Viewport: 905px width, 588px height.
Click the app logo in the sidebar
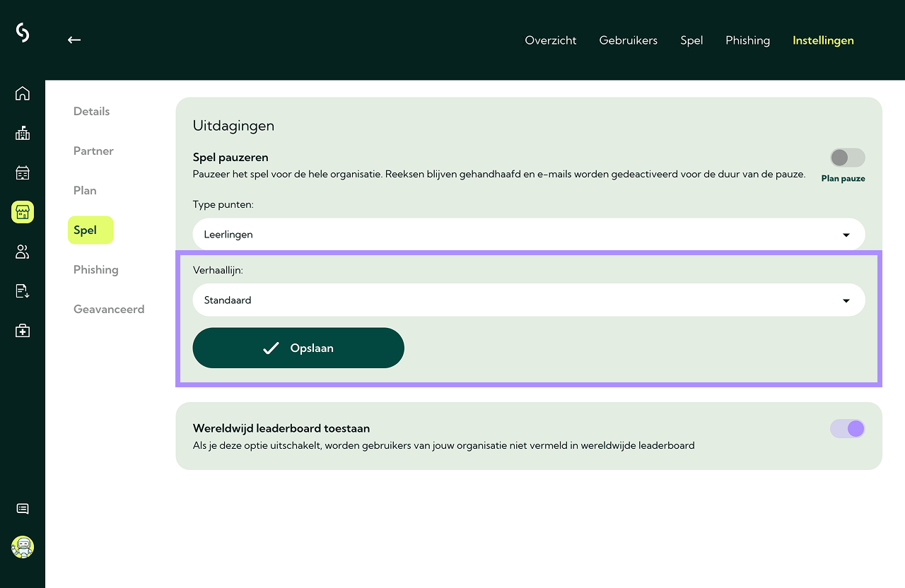(23, 33)
